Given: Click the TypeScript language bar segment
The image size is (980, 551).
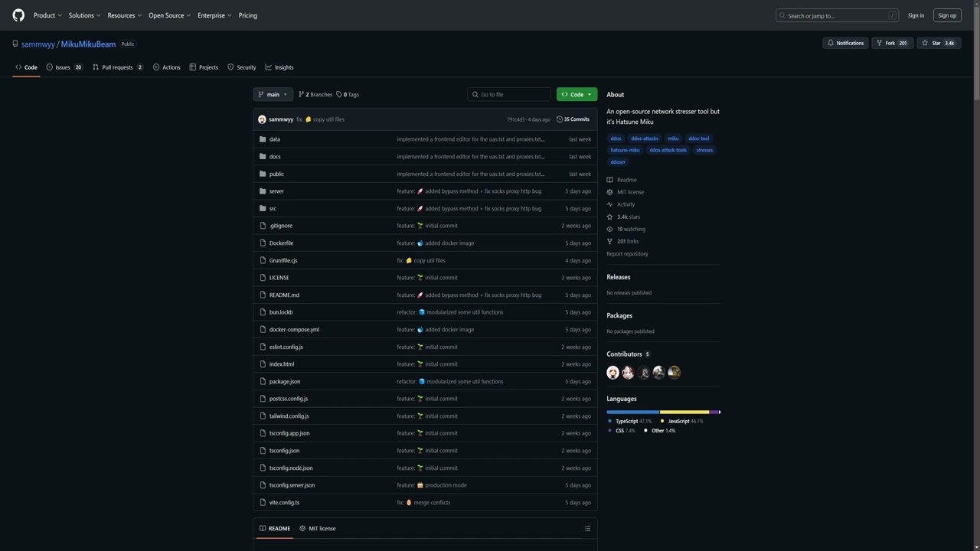Looking at the screenshot, I should click(x=633, y=412).
